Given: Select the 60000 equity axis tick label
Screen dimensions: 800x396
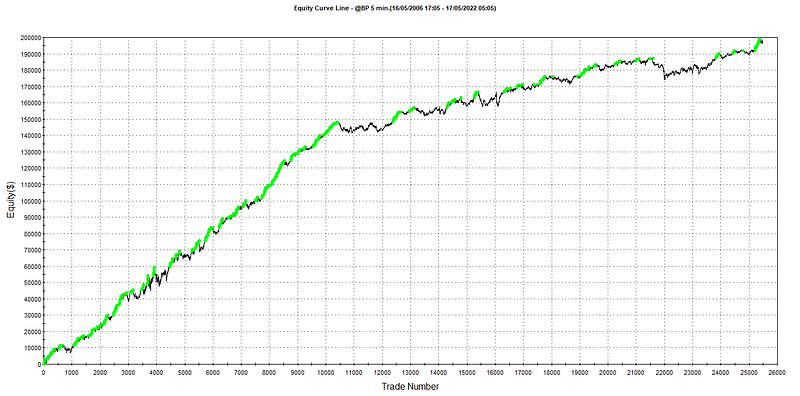Looking at the screenshot, I should click(x=32, y=266).
